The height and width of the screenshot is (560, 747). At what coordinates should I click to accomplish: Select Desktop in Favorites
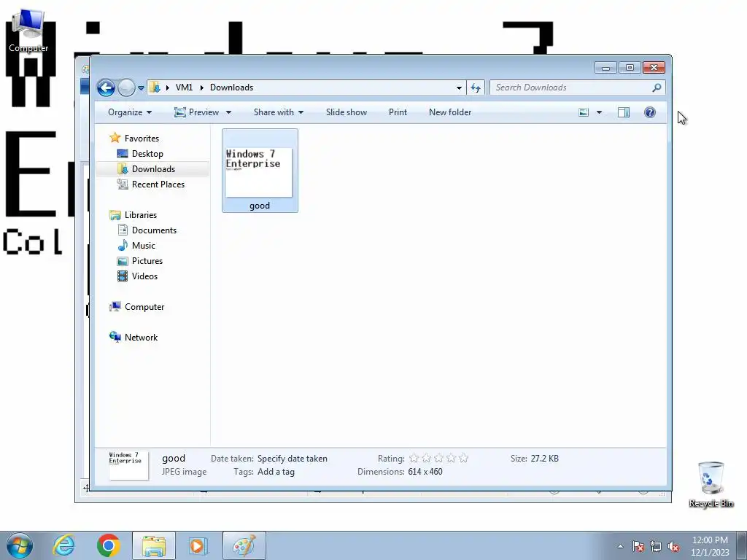[147, 153]
